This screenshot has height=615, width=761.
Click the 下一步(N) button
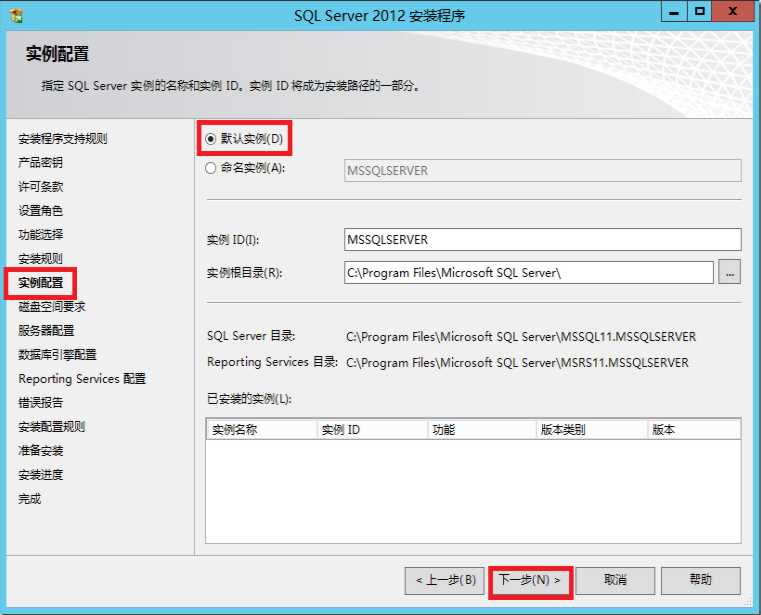coord(530,581)
